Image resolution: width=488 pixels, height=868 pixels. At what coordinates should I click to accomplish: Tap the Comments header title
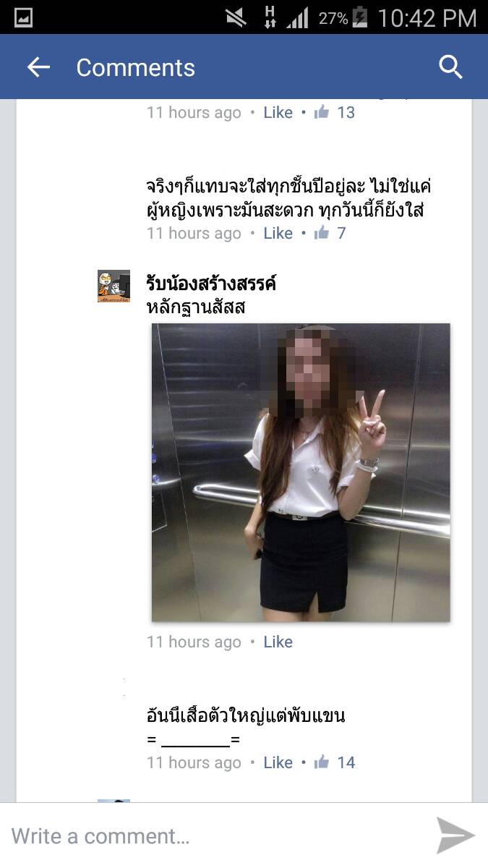point(136,67)
